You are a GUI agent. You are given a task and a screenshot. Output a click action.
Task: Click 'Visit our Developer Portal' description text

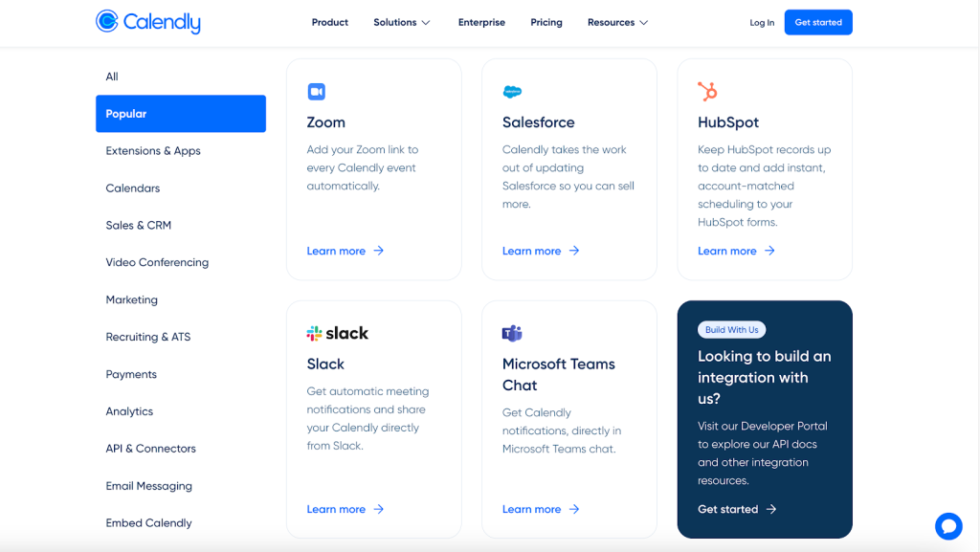(x=763, y=453)
